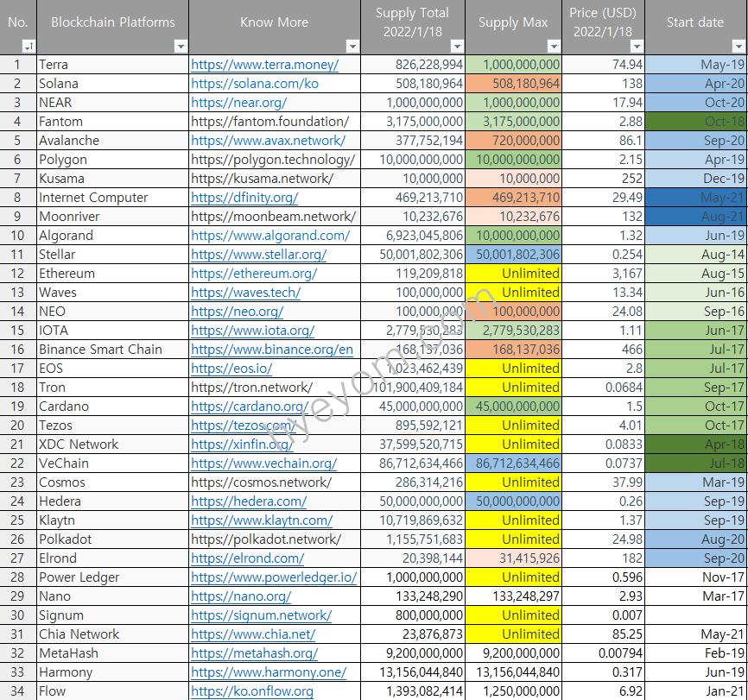This screenshot has width=748, height=700.
Task: Select the Start date column header
Action: 696,27
